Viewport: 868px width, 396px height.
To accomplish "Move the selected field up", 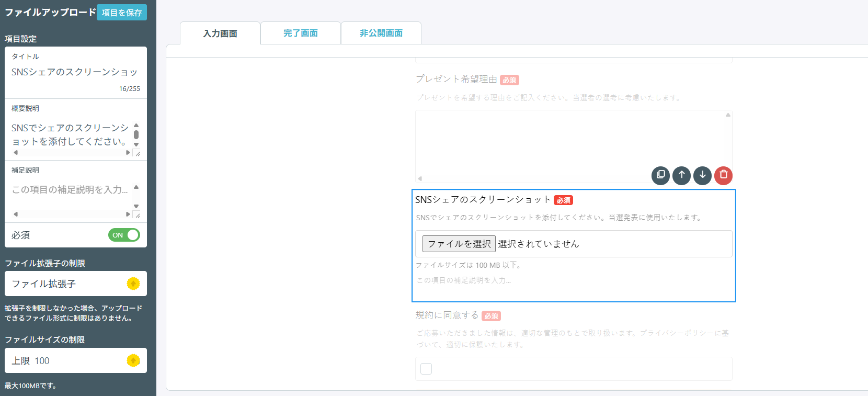I will (x=681, y=175).
